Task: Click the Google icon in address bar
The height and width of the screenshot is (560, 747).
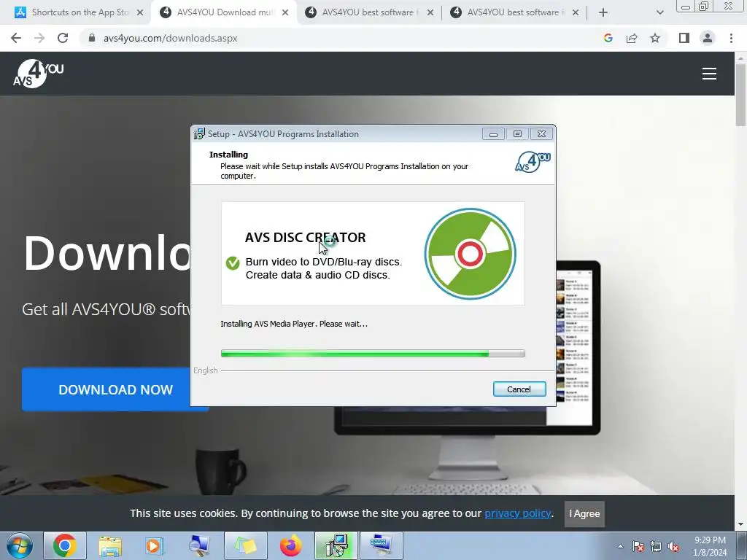Action: pos(608,38)
